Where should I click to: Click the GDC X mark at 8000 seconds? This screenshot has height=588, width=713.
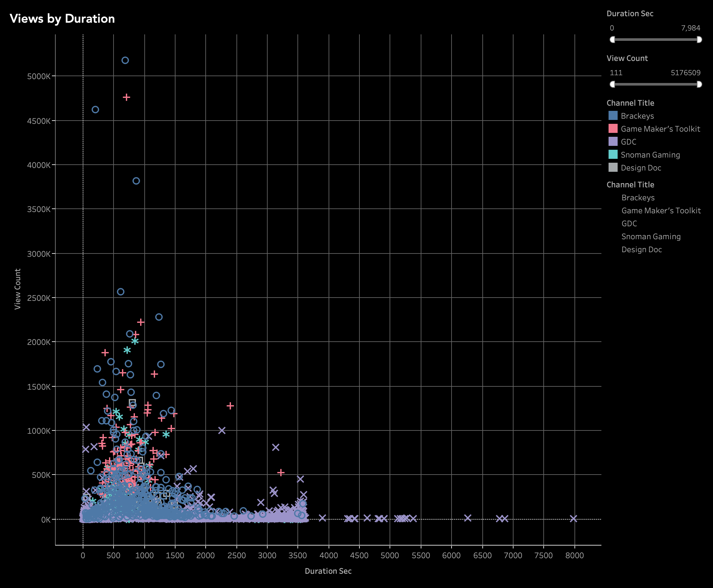tap(573, 519)
